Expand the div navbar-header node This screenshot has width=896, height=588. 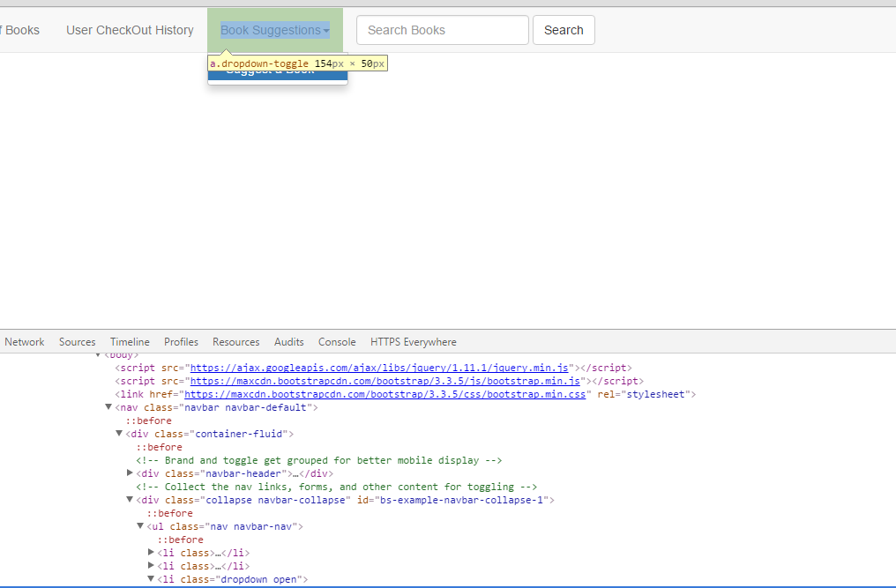tap(130, 473)
